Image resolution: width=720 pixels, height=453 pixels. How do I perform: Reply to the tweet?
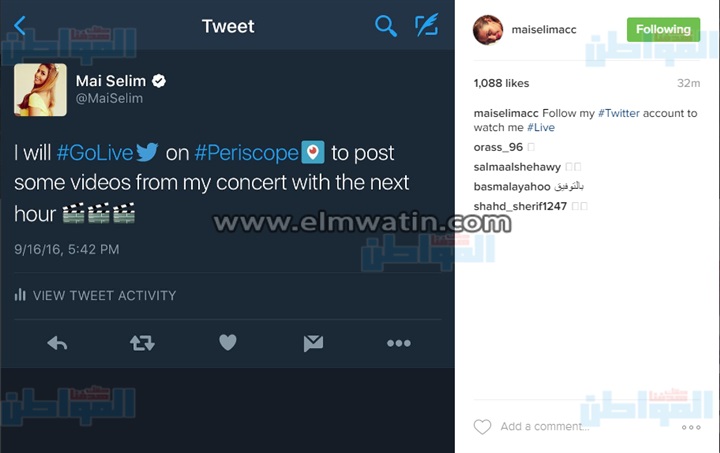coord(57,343)
